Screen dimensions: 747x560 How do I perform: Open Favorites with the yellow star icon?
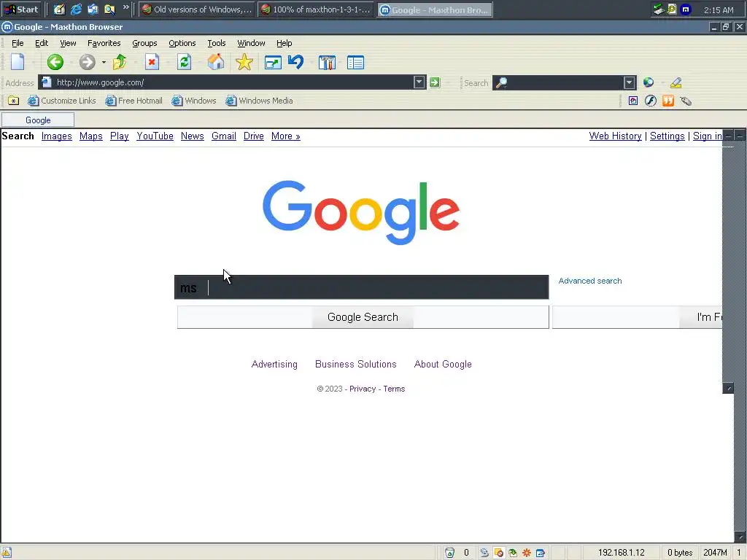click(x=244, y=62)
